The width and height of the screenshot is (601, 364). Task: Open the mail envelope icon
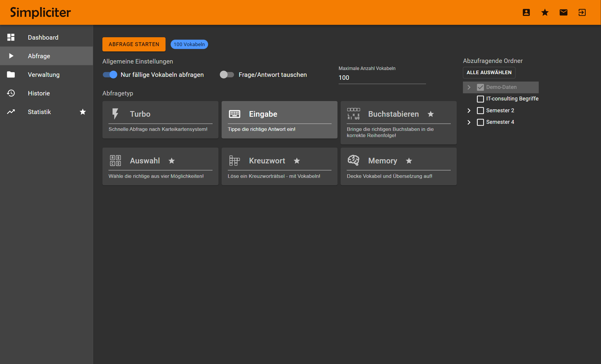pyautogui.click(x=563, y=12)
